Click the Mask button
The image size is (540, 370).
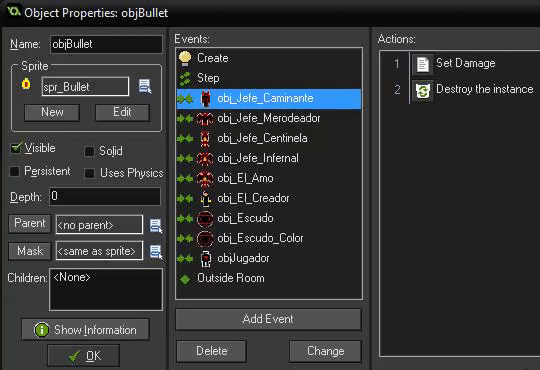pyautogui.click(x=30, y=251)
